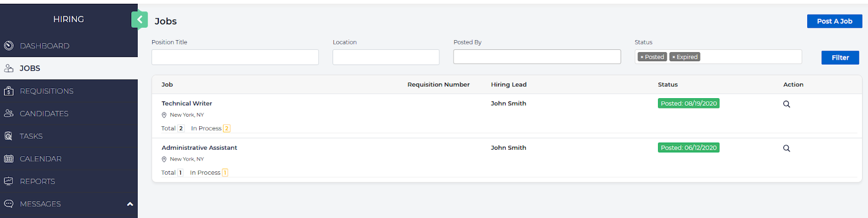The image size is (868, 218).
Task: Go to Messages in sidebar
Action: [40, 204]
